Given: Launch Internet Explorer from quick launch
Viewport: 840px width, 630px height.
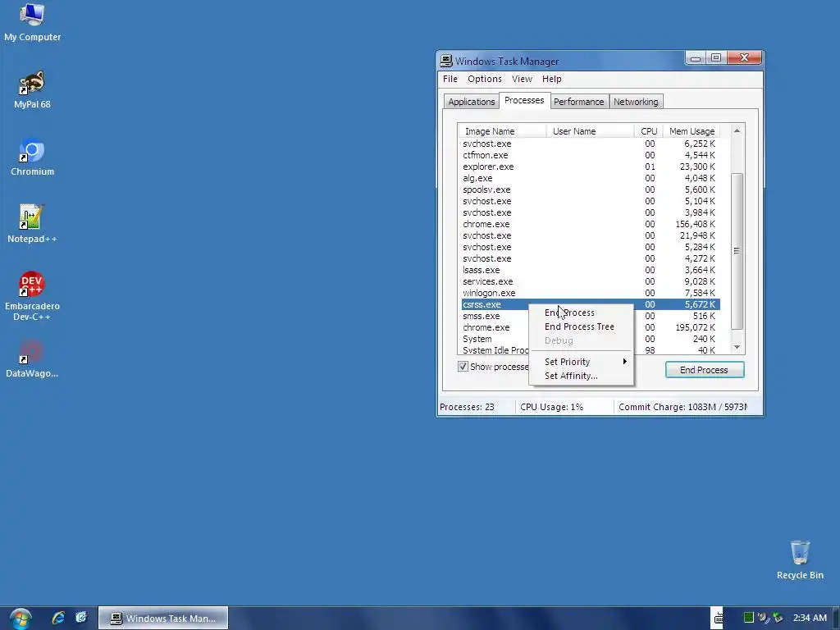Looking at the screenshot, I should point(58,618).
